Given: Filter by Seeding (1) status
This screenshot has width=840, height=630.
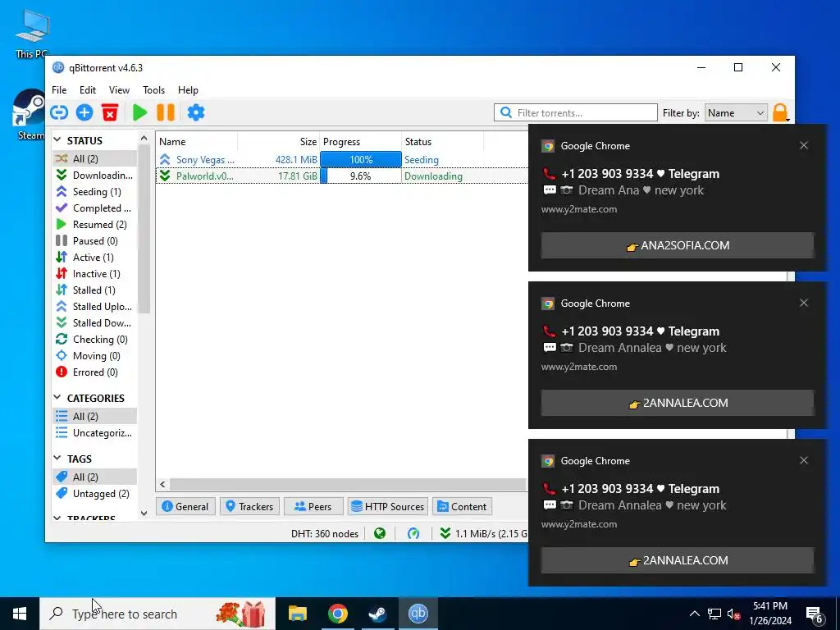Looking at the screenshot, I should tap(94, 191).
